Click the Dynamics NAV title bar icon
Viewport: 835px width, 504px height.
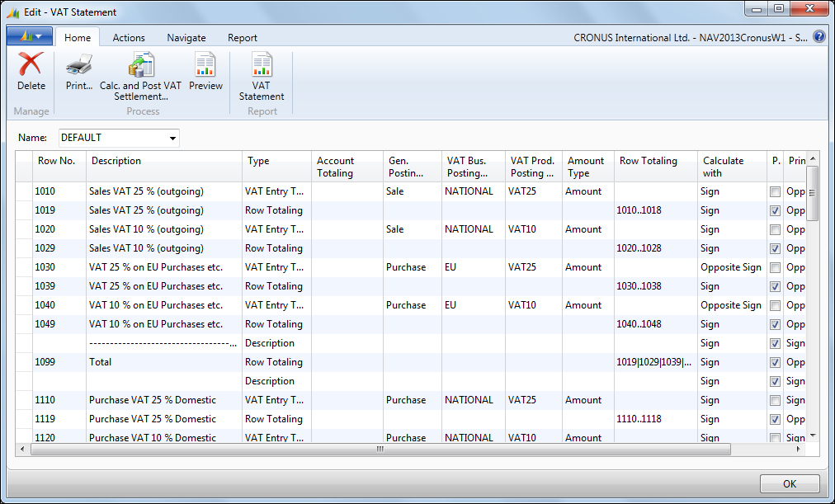pyautogui.click(x=13, y=12)
